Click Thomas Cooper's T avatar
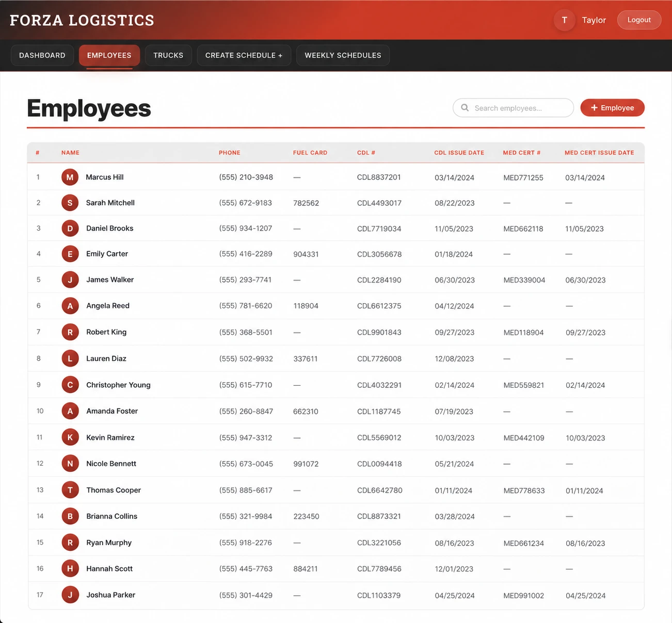This screenshot has height=623, width=672. [70, 490]
